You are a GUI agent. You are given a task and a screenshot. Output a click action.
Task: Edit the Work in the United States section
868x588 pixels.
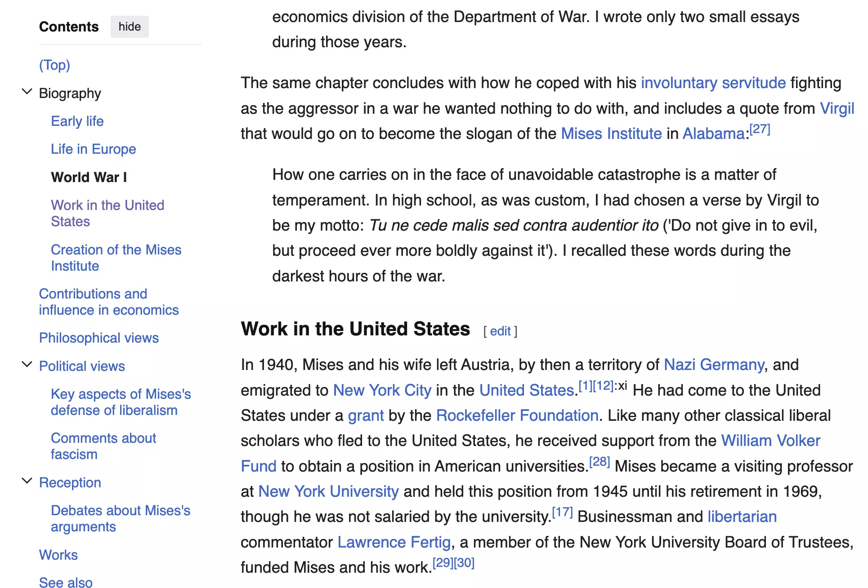(x=500, y=331)
